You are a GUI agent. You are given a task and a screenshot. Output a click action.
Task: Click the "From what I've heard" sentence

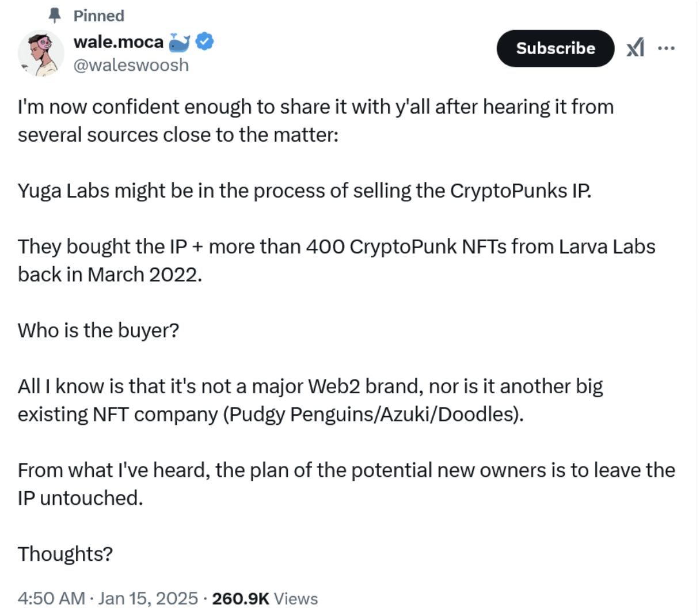pos(345,470)
